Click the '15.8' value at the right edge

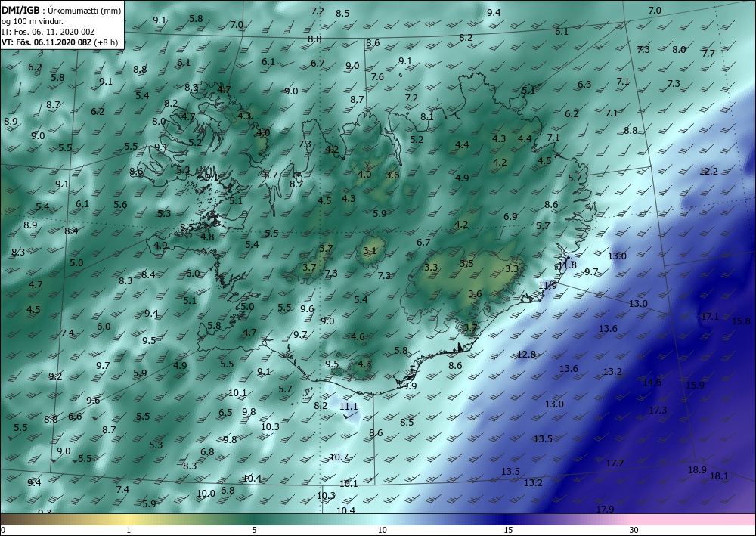tap(741, 321)
